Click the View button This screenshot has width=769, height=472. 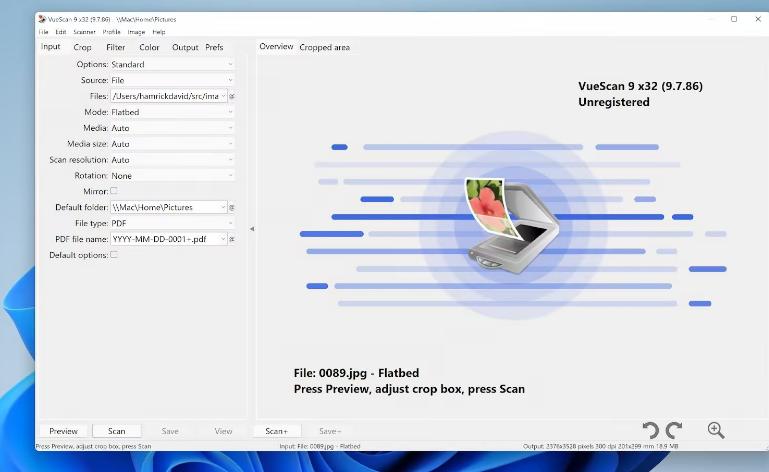click(x=223, y=431)
